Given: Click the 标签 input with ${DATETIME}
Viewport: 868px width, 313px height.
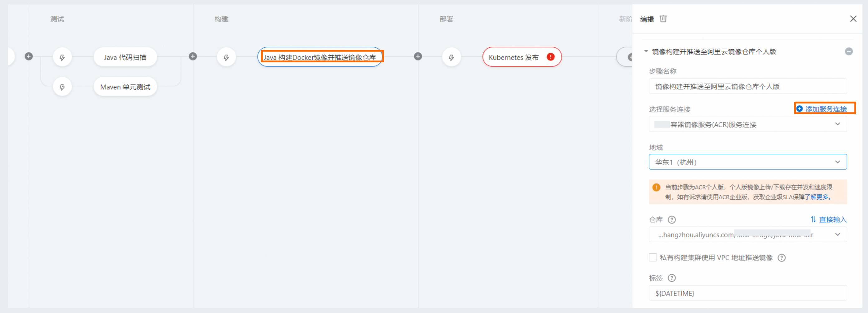Looking at the screenshot, I should click(747, 293).
